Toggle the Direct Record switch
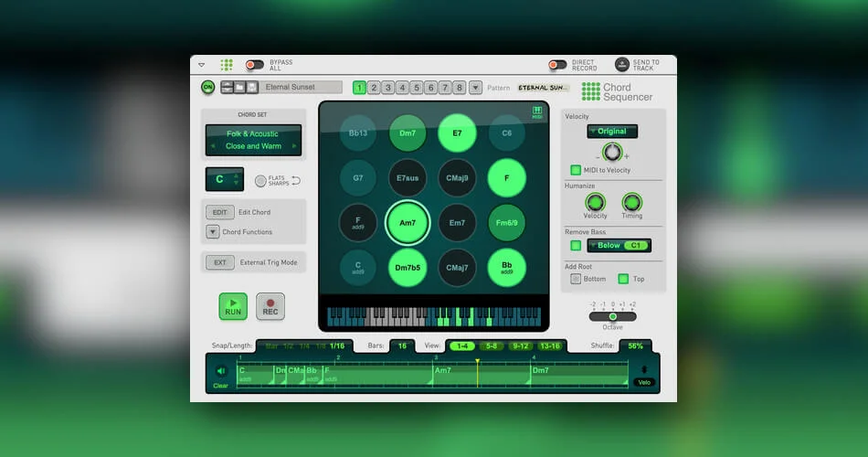Image resolution: width=868 pixels, height=457 pixels. tap(557, 66)
